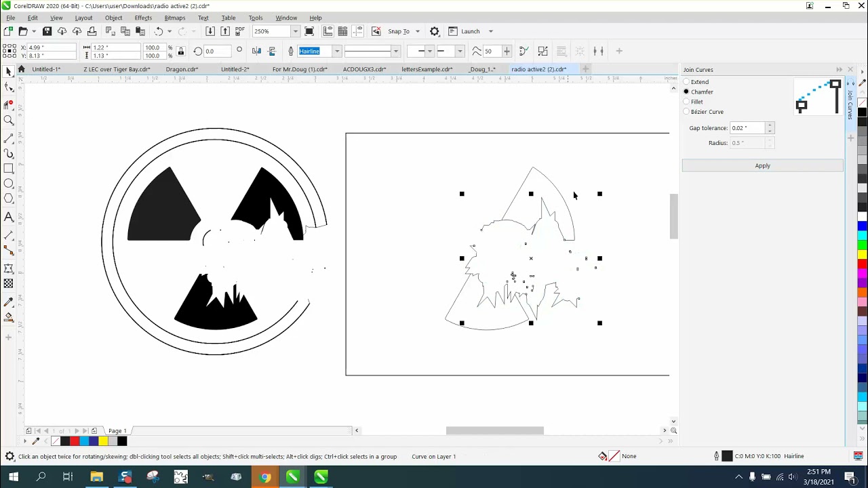
Task: Pick the yellow swatch in document palette
Action: (103, 441)
